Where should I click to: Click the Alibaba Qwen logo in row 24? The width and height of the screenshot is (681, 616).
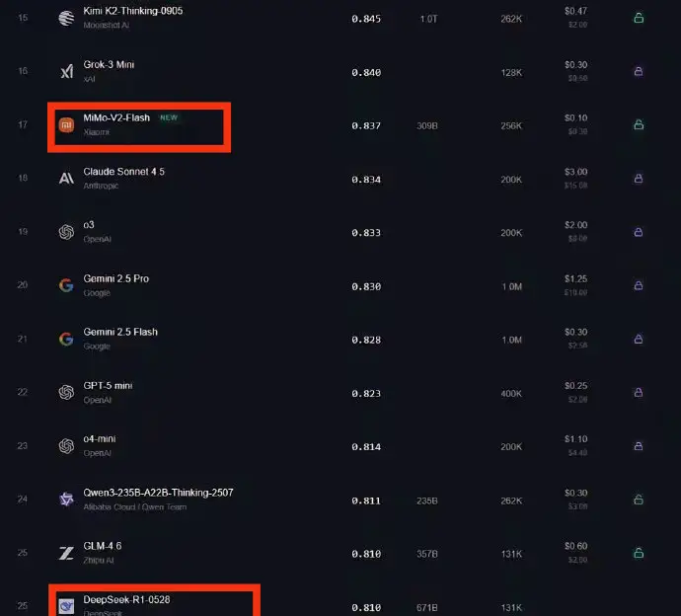66,499
